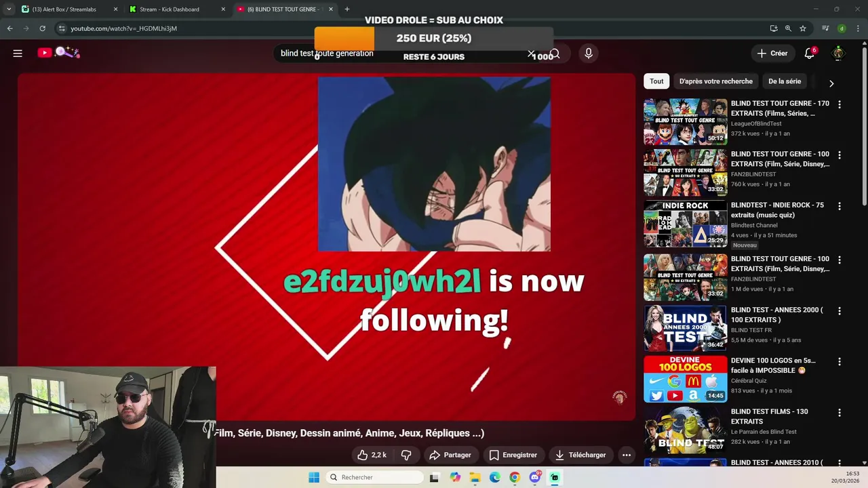The height and width of the screenshot is (488, 868).
Task: Open the YouTube account avatar menu
Action: (839, 53)
